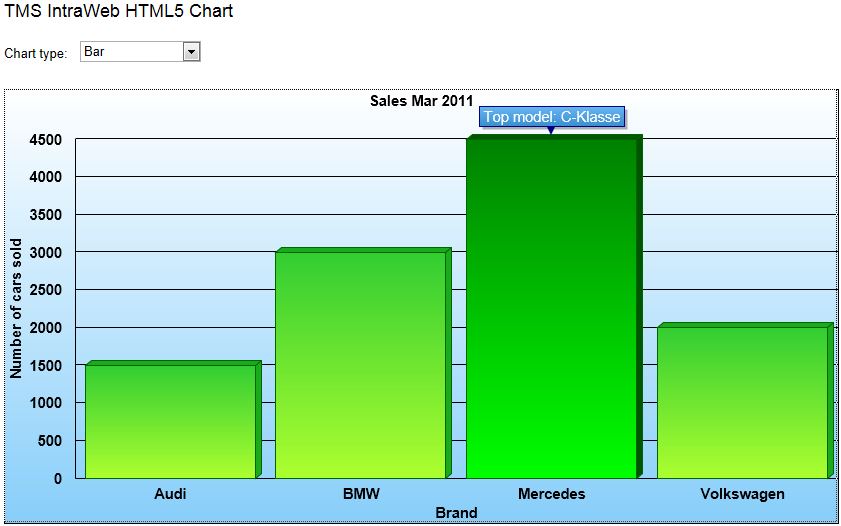This screenshot has height=526, width=841.
Task: Click the 'Number of cars sold' axis title
Action: point(16,308)
